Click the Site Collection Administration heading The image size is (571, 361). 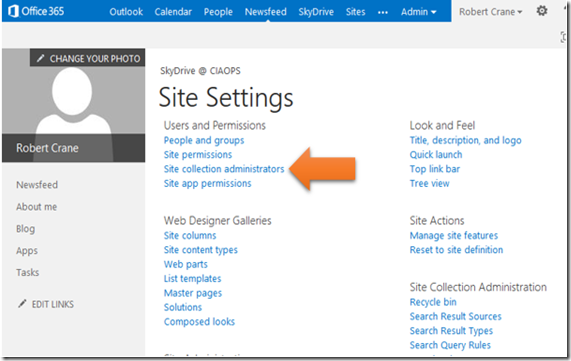pos(478,287)
